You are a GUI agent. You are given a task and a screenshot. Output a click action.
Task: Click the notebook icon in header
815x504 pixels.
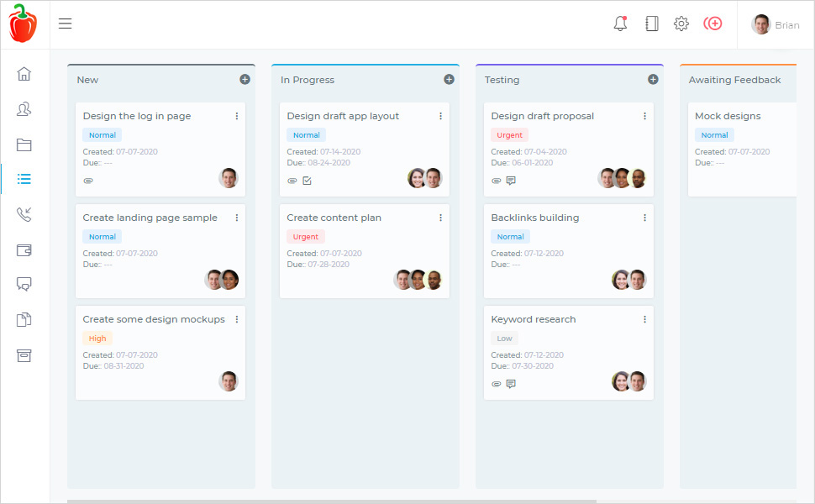tap(651, 24)
